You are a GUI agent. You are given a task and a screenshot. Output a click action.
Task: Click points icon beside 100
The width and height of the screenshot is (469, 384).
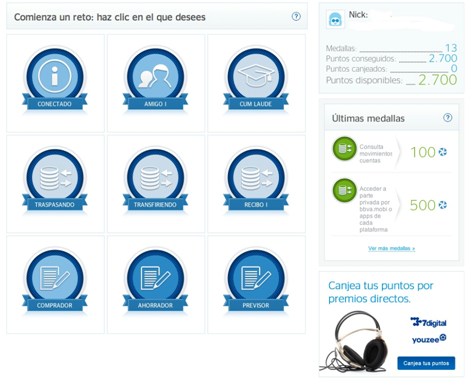443,152
